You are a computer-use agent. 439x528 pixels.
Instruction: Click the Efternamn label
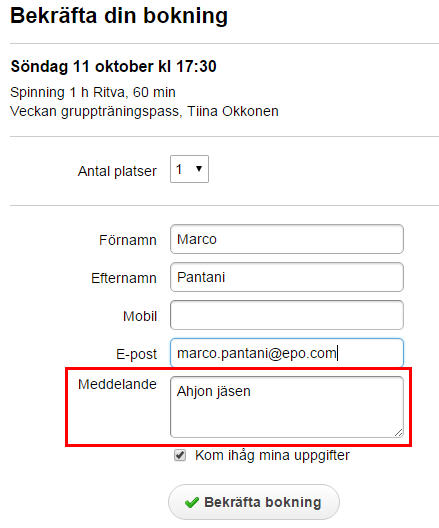tap(124, 278)
